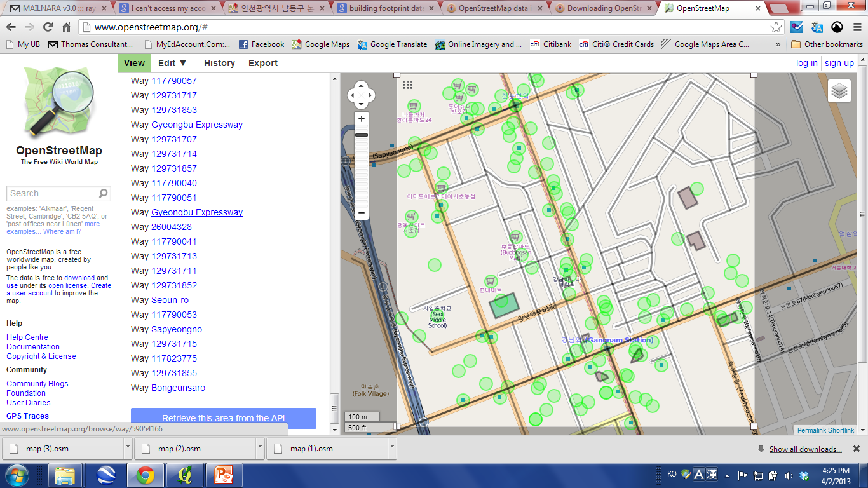The image size is (868, 488).
Task: Reload the OpenStreetMap page
Action: pos(48,27)
